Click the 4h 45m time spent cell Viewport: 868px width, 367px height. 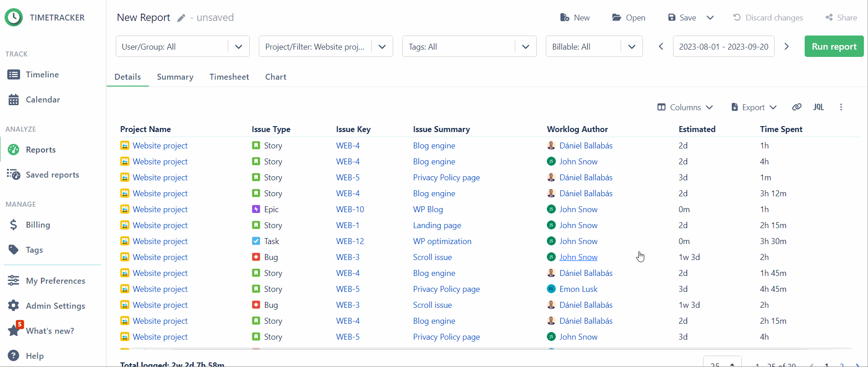click(773, 289)
